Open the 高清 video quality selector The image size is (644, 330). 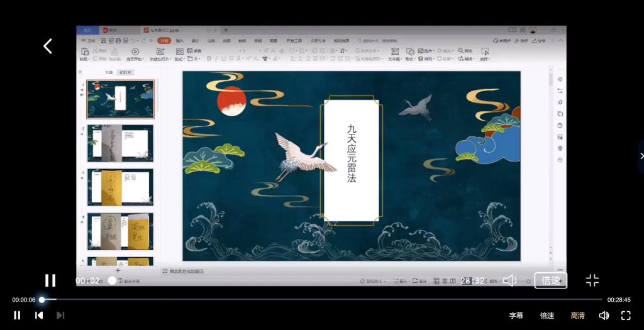point(577,316)
